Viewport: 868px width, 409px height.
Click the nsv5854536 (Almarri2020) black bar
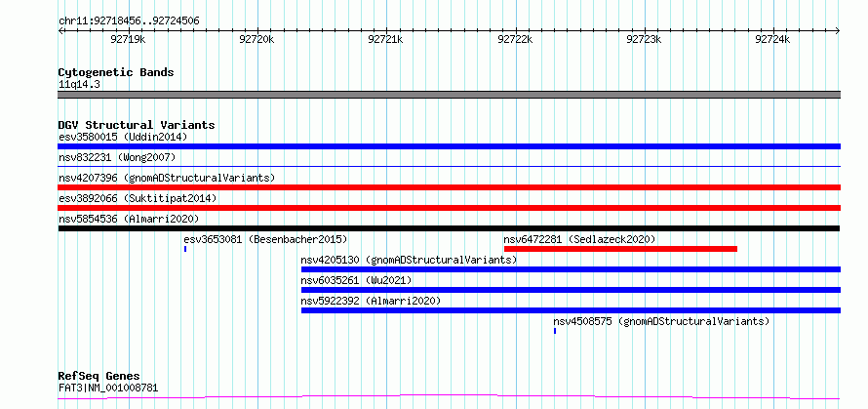449,228
